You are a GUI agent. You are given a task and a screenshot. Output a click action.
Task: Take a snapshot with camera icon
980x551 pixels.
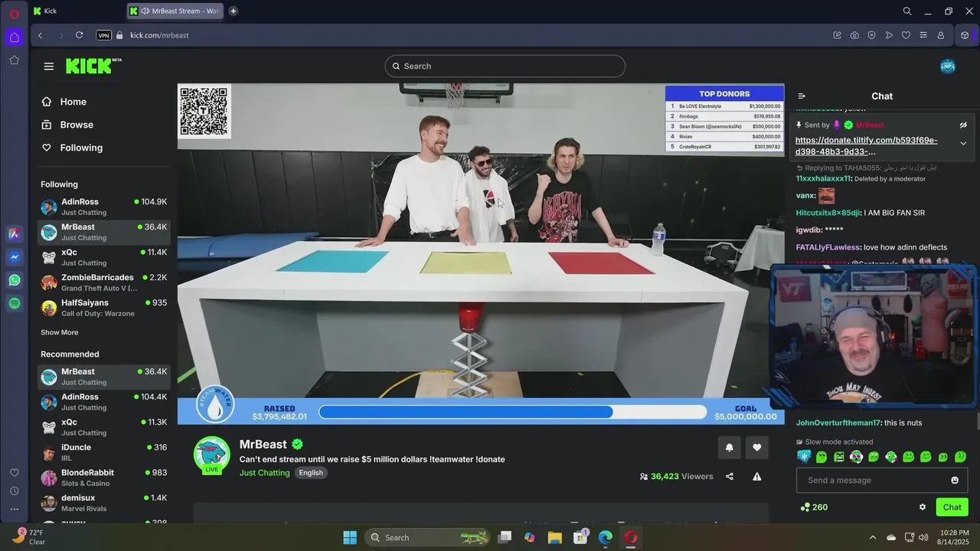854,35
